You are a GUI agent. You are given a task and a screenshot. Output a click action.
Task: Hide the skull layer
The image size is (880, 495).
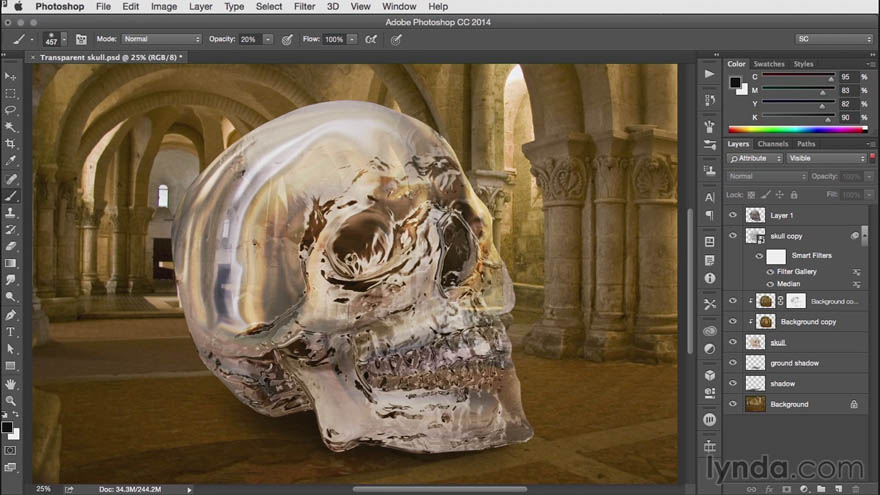[732, 342]
